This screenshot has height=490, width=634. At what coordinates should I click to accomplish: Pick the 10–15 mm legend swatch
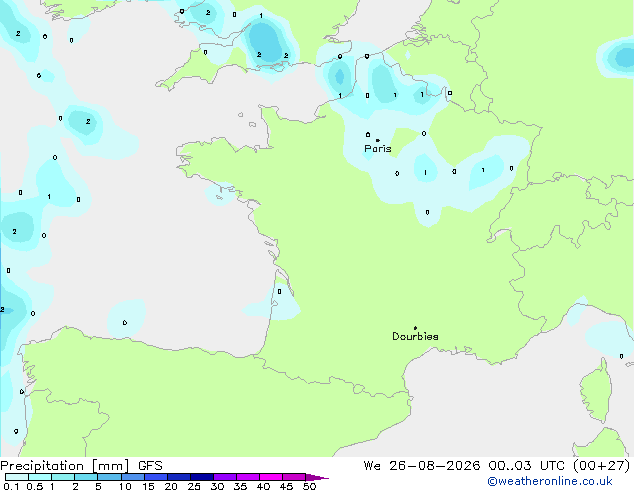[132, 477]
